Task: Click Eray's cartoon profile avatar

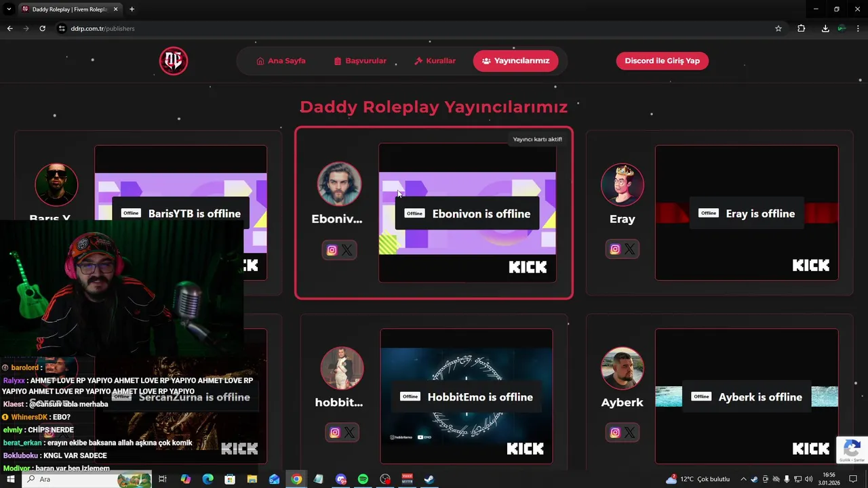Action: 623,184
